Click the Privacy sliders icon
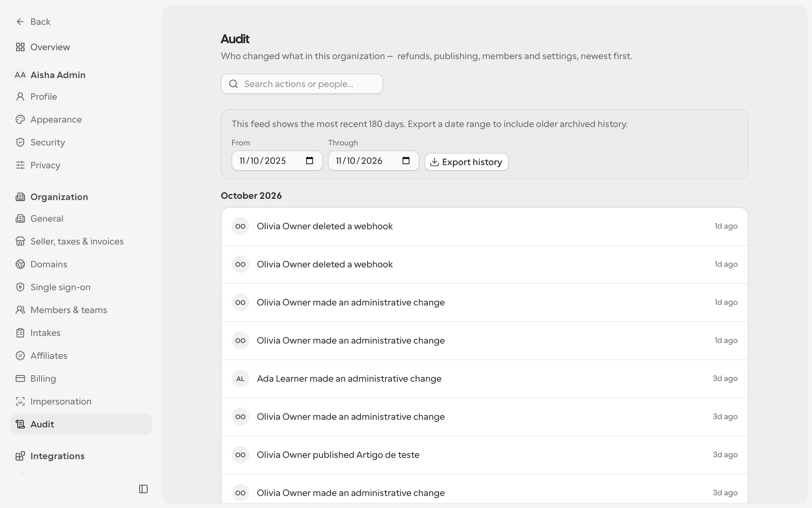The width and height of the screenshot is (812, 508). point(20,165)
